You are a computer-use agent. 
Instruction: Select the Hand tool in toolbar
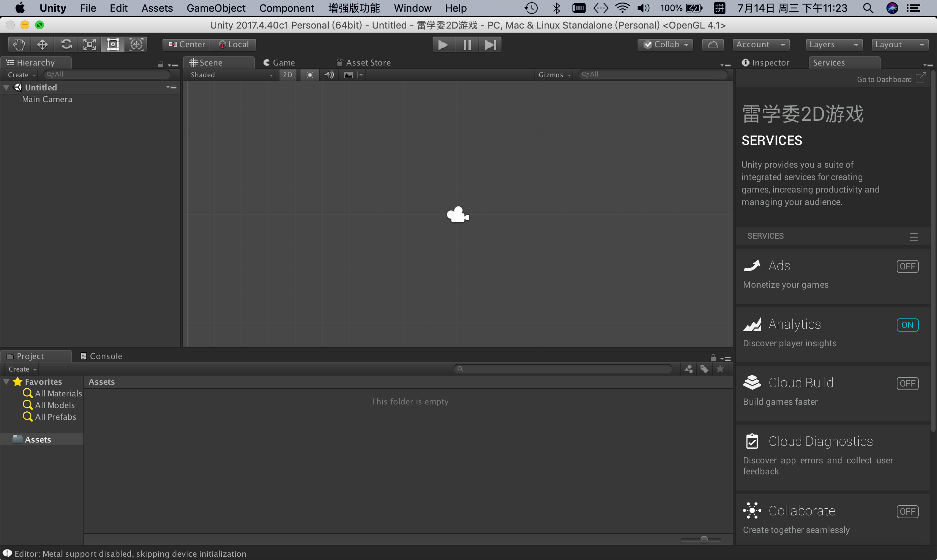point(19,45)
